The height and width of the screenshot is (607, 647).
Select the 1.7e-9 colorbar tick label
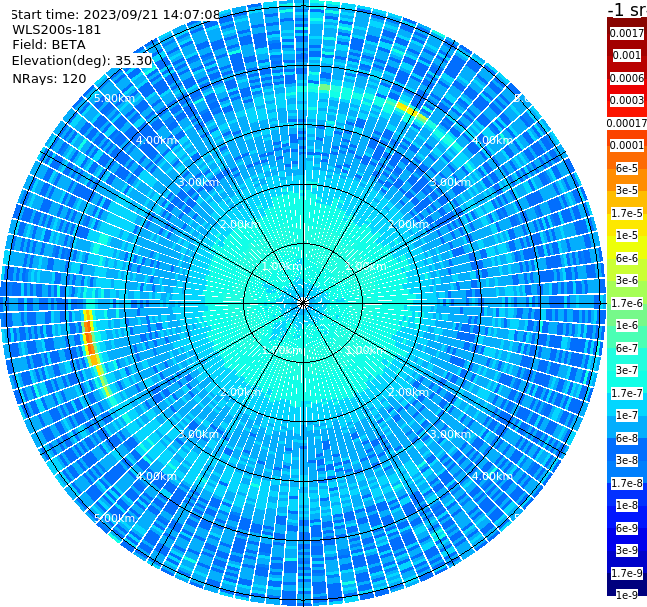tap(627, 573)
